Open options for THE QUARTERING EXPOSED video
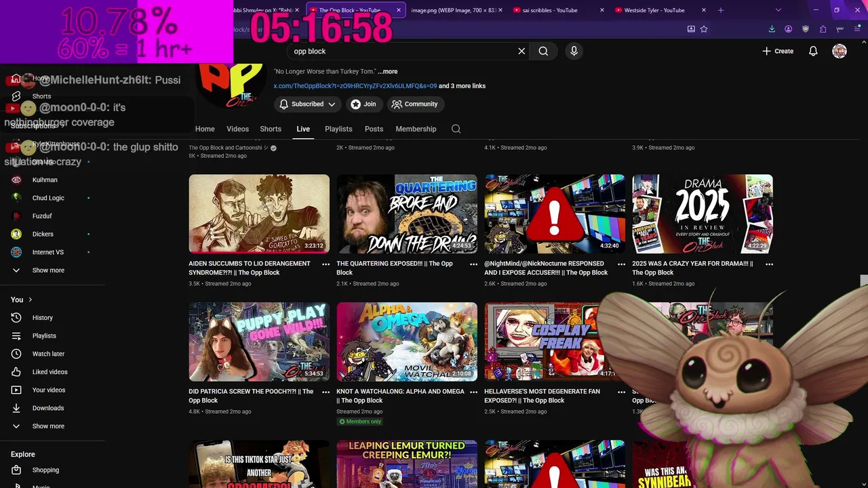868x488 pixels. (473, 264)
